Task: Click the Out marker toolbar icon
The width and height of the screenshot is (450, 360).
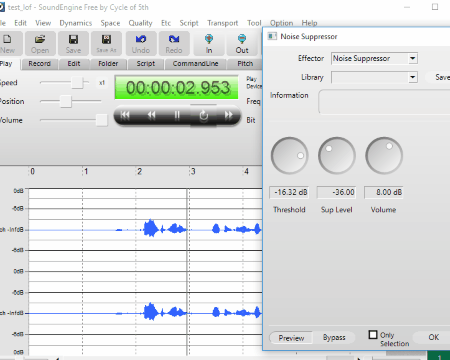Action: click(242, 43)
